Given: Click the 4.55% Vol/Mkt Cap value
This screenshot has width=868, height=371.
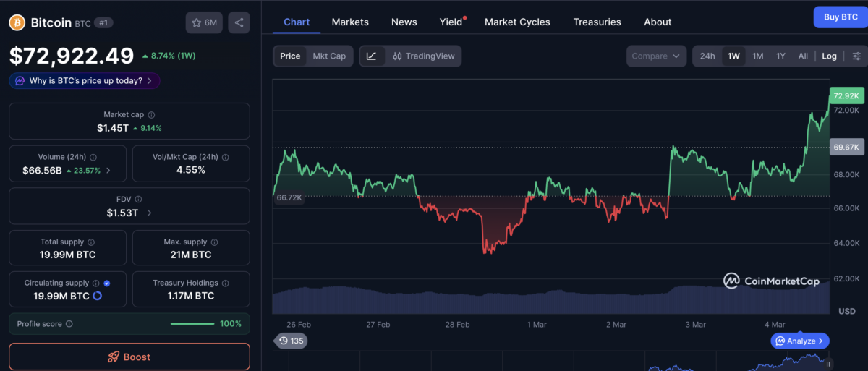Looking at the screenshot, I should [191, 170].
